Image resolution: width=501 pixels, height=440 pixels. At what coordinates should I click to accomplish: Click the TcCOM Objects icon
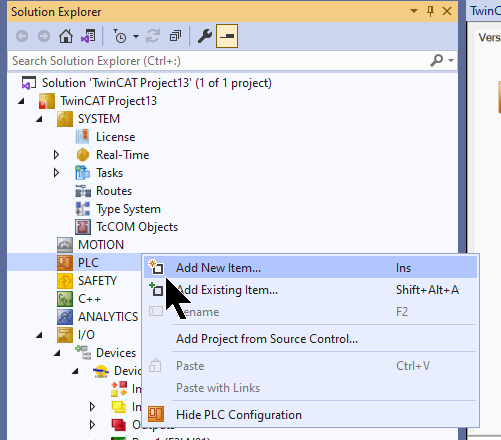click(x=83, y=227)
